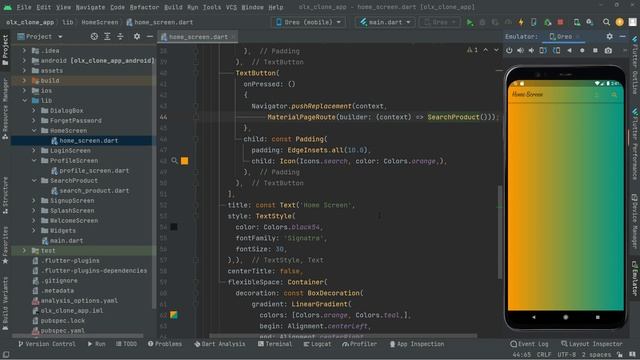This screenshot has height=360, width=640.
Task: Toggle the Favorites side tool window
Action: coord(5,245)
